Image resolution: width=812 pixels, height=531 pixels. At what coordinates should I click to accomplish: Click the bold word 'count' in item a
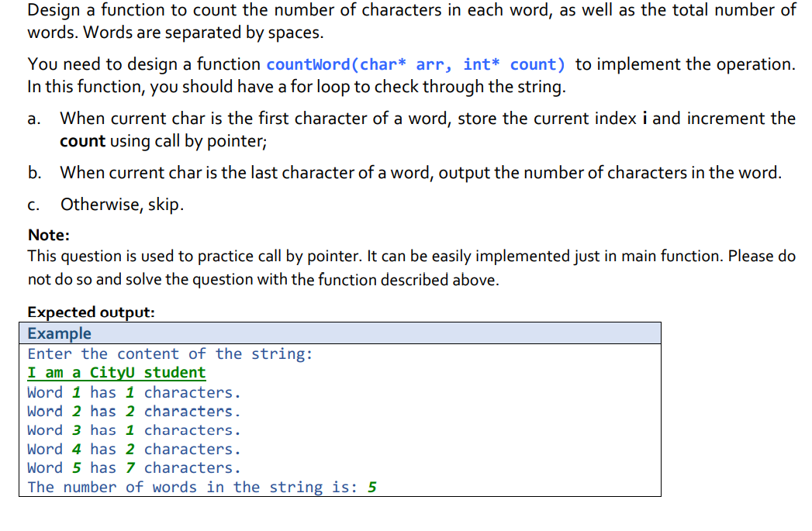[82, 141]
